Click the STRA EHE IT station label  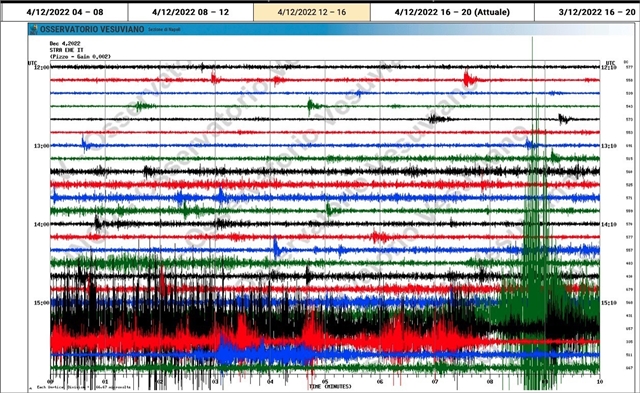(x=66, y=50)
